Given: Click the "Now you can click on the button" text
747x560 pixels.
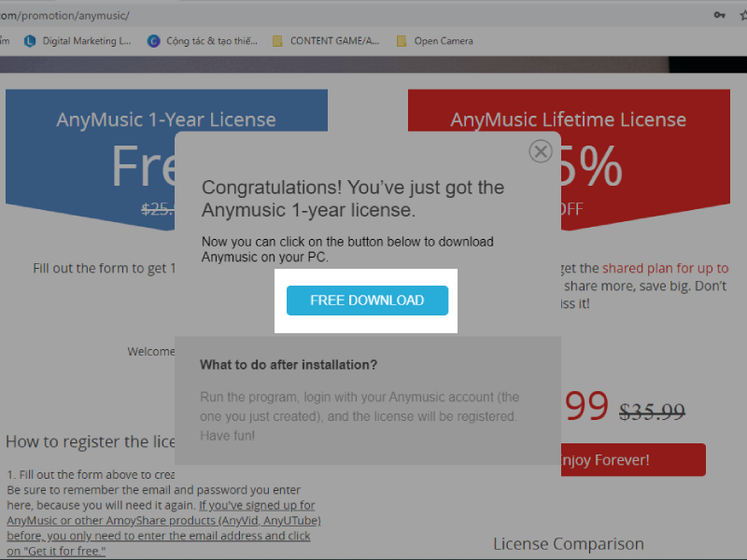Looking at the screenshot, I should [347, 249].
